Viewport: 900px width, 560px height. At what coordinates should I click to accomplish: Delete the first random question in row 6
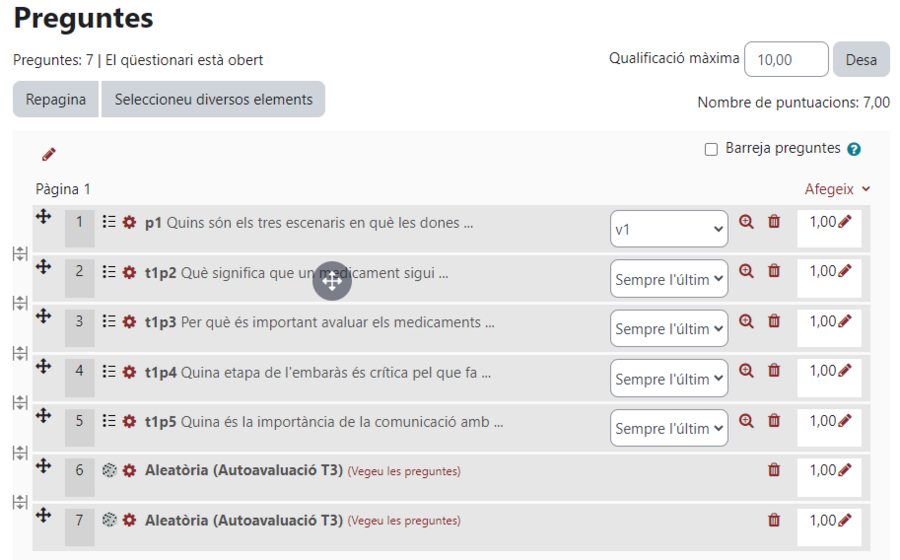pos(774,470)
